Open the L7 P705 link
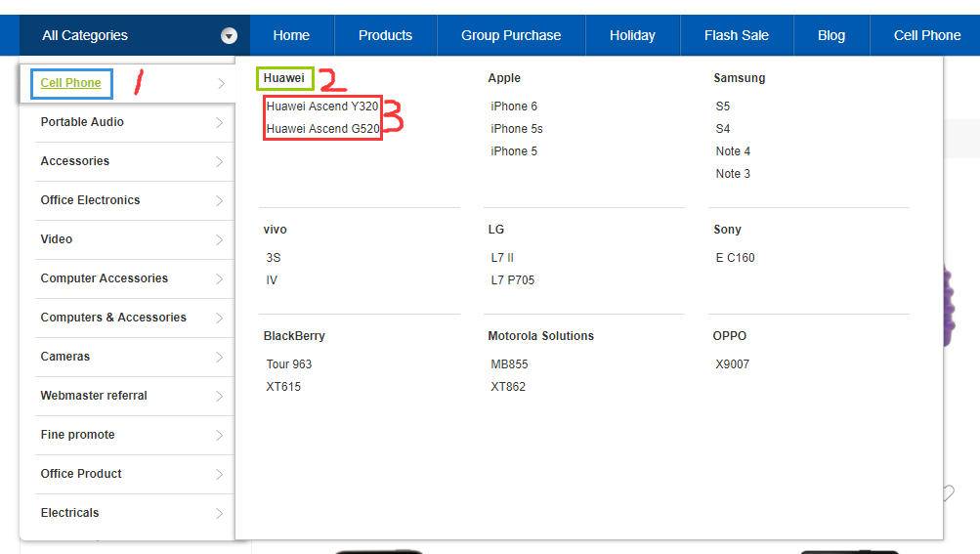The width and height of the screenshot is (980, 554). pos(513,280)
